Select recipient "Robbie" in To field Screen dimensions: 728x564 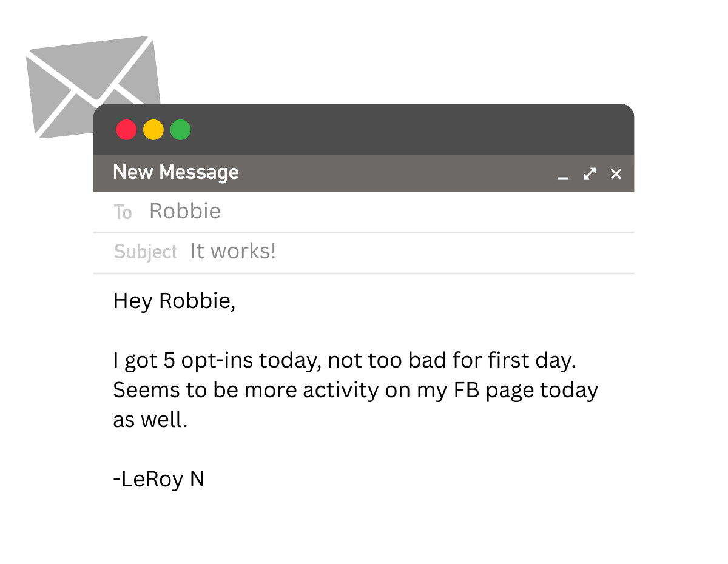(185, 211)
